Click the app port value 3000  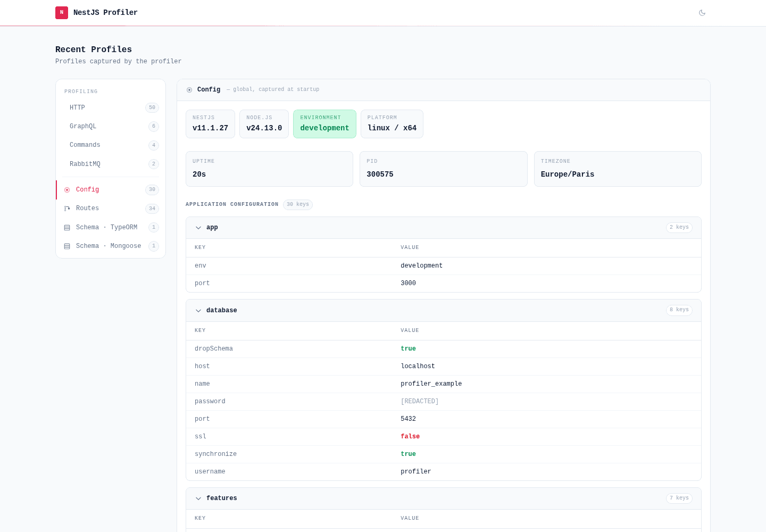408,284
